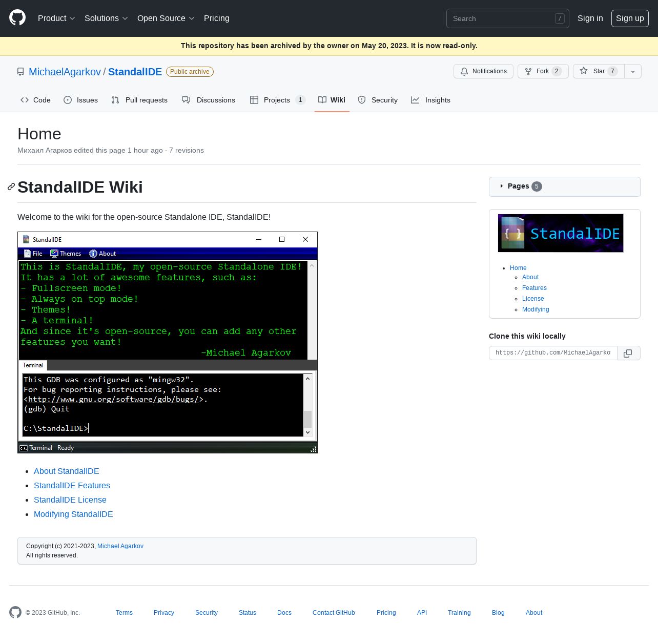658x644 pixels.
Task: Star the repository
Action: pos(599,71)
